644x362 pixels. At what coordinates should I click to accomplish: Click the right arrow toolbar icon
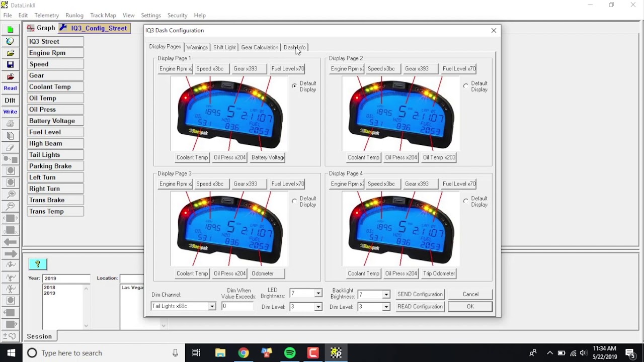(10, 254)
